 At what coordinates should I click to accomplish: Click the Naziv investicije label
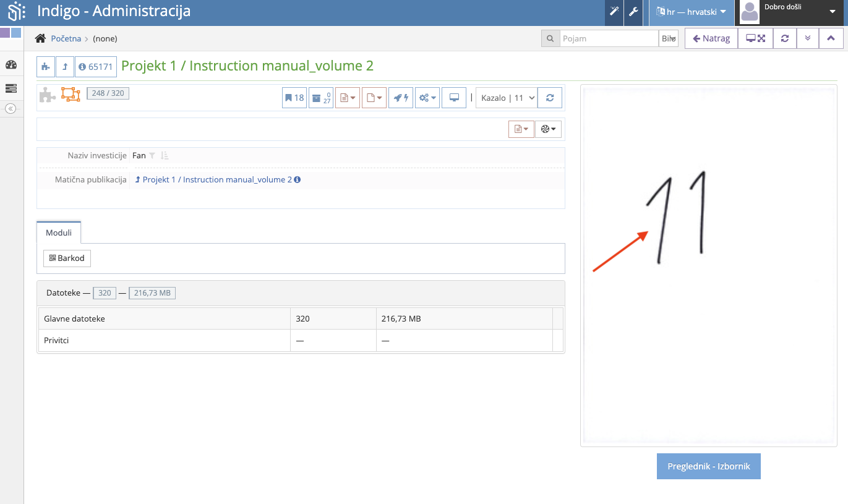pos(97,156)
